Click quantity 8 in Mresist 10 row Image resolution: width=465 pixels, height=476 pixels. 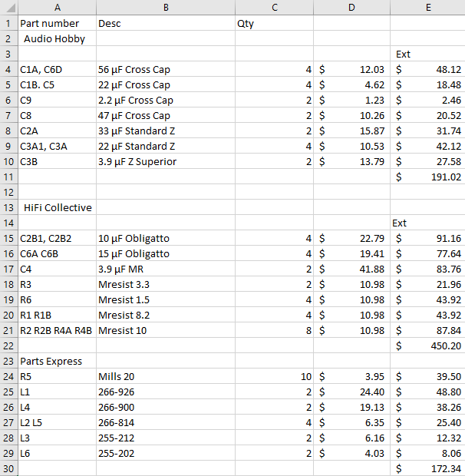tap(274, 330)
